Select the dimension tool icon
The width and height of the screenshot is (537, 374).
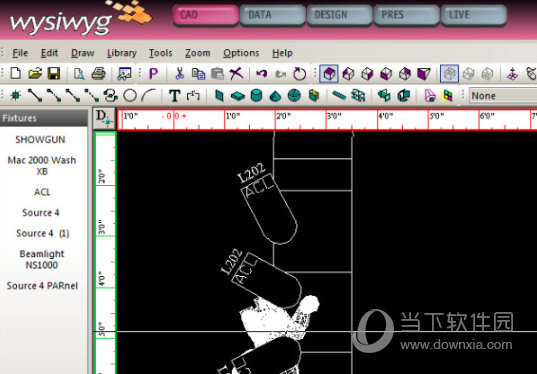click(x=193, y=96)
